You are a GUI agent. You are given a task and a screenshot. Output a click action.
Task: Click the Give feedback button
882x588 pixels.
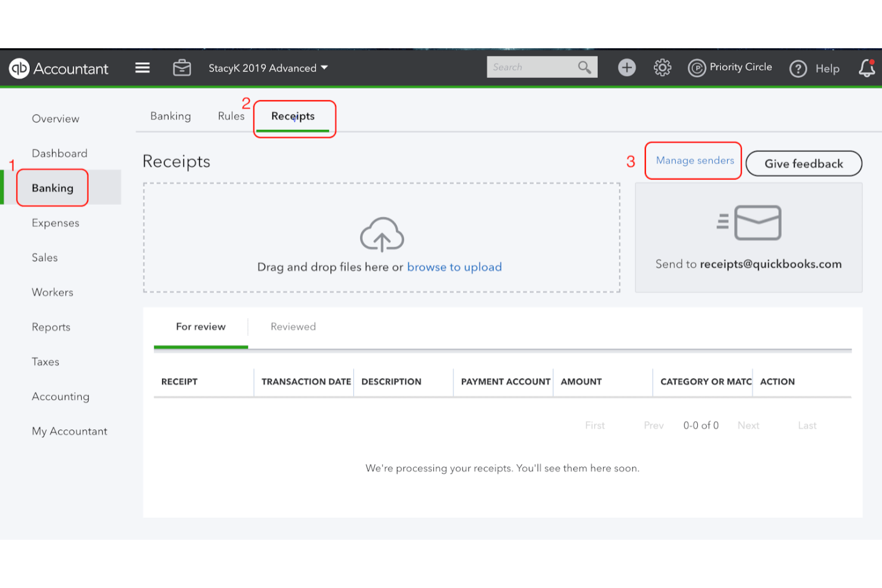[803, 163]
